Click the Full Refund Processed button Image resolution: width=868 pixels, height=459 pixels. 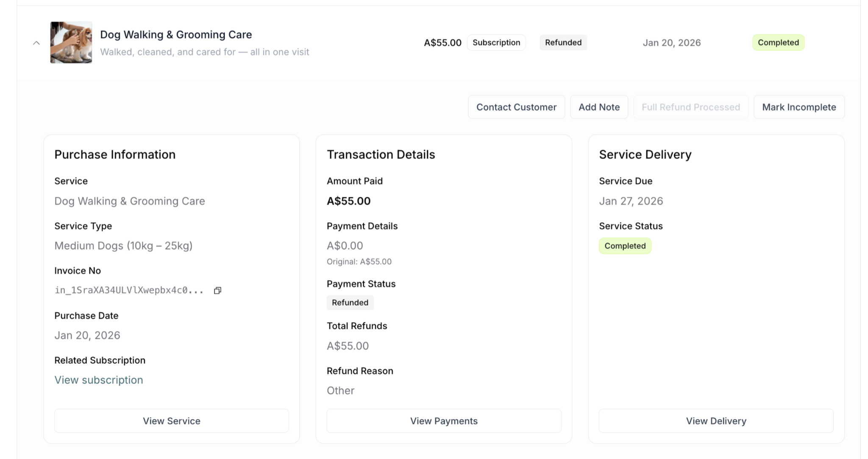coord(690,107)
